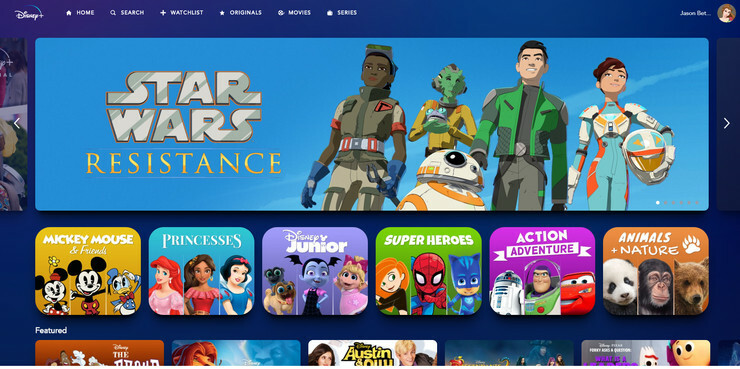
Task: Open Search via magnifier icon
Action: pyautogui.click(x=113, y=13)
